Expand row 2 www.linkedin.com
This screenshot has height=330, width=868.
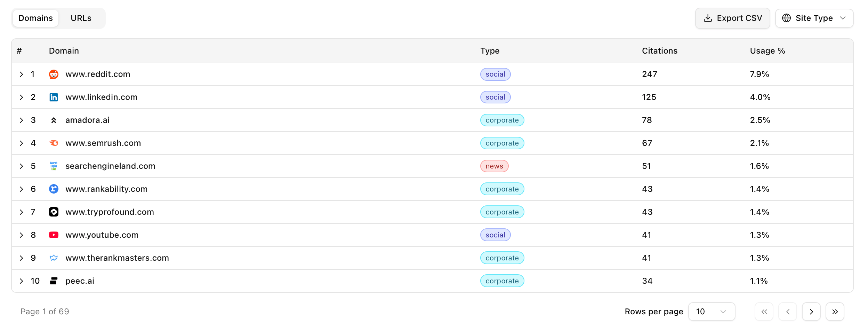(x=21, y=97)
